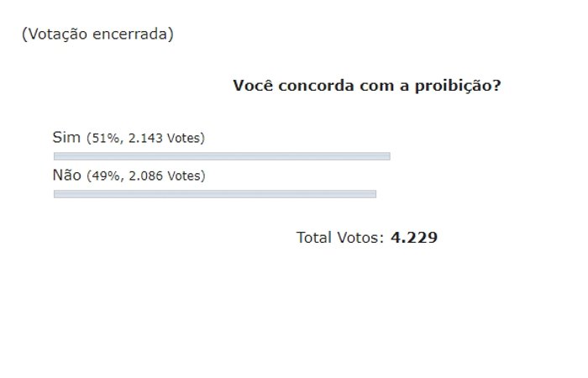Screen dimensions: 588x378
Task: Click the word 'Você' in the heading
Action: click(253, 86)
